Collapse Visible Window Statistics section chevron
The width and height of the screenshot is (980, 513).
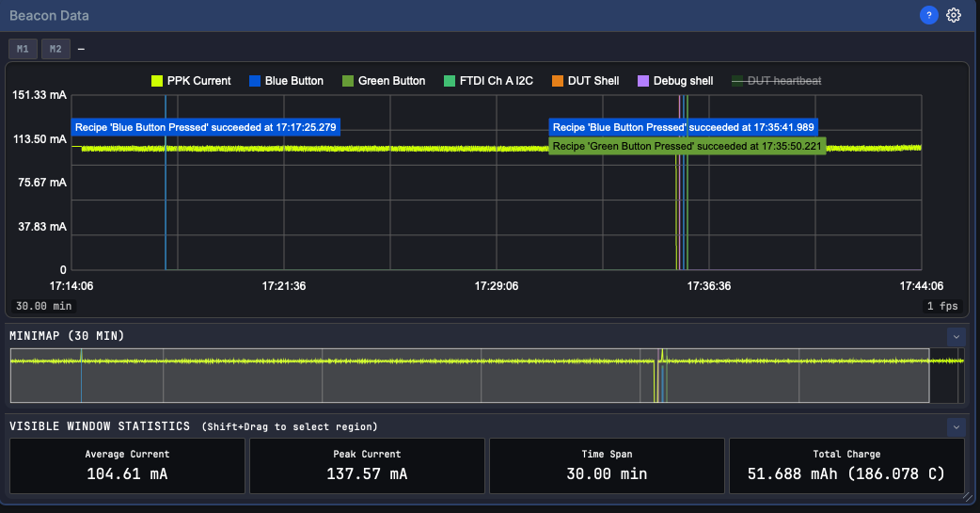point(956,427)
